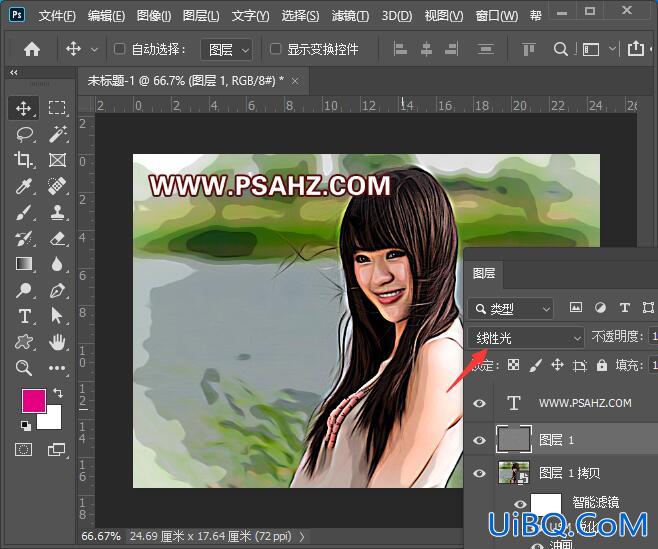This screenshot has height=549, width=658.
Task: Align left edges in options bar
Action: pyautogui.click(x=400, y=50)
